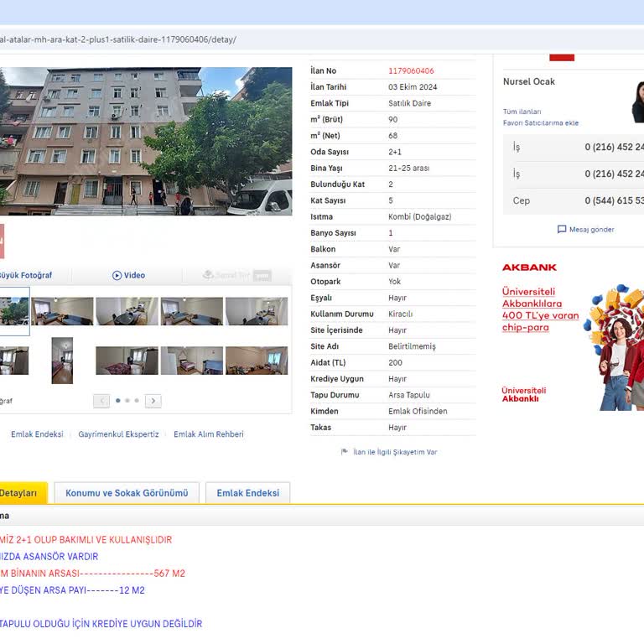View seller's Tüm İlanları
Viewport: 644px width, 644px height.
(x=522, y=112)
